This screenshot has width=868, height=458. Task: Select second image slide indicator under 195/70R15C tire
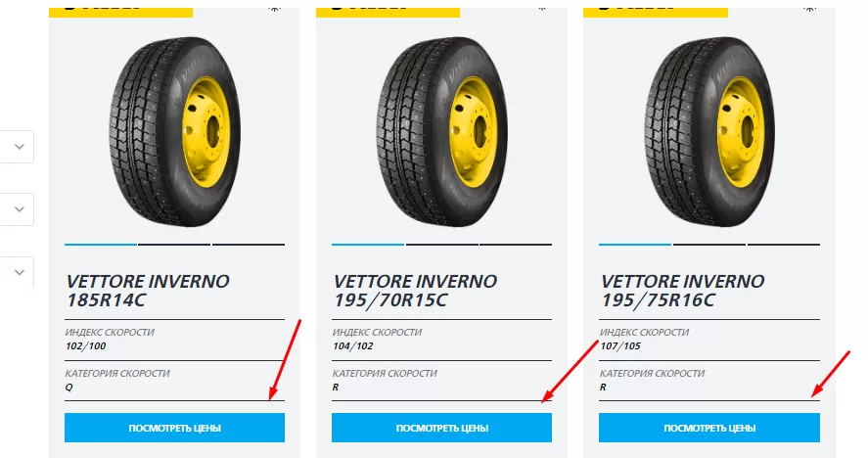(x=441, y=244)
